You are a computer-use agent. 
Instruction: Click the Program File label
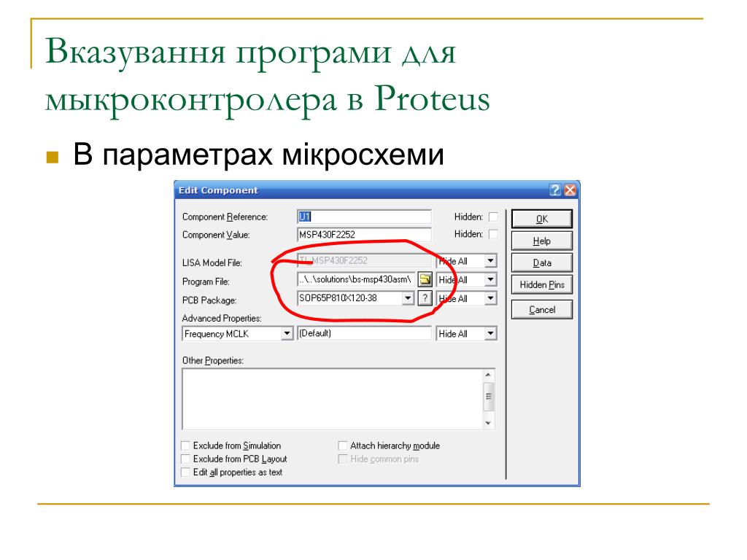(x=206, y=282)
